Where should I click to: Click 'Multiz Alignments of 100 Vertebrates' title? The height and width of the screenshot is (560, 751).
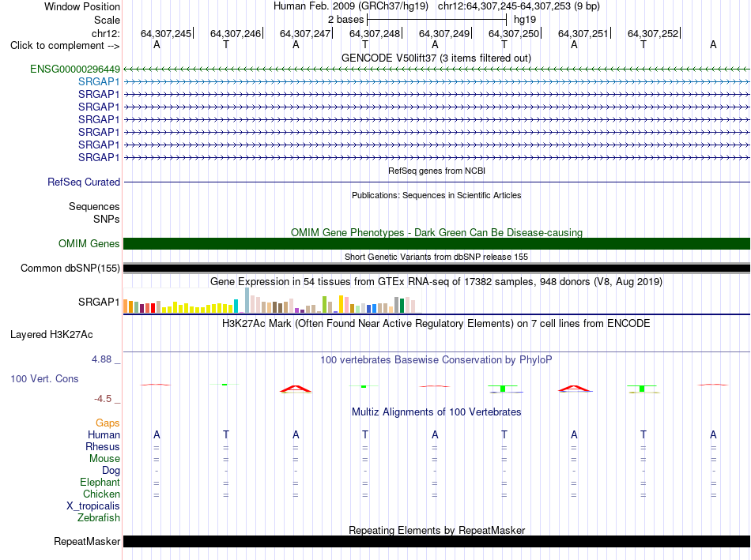click(436, 412)
